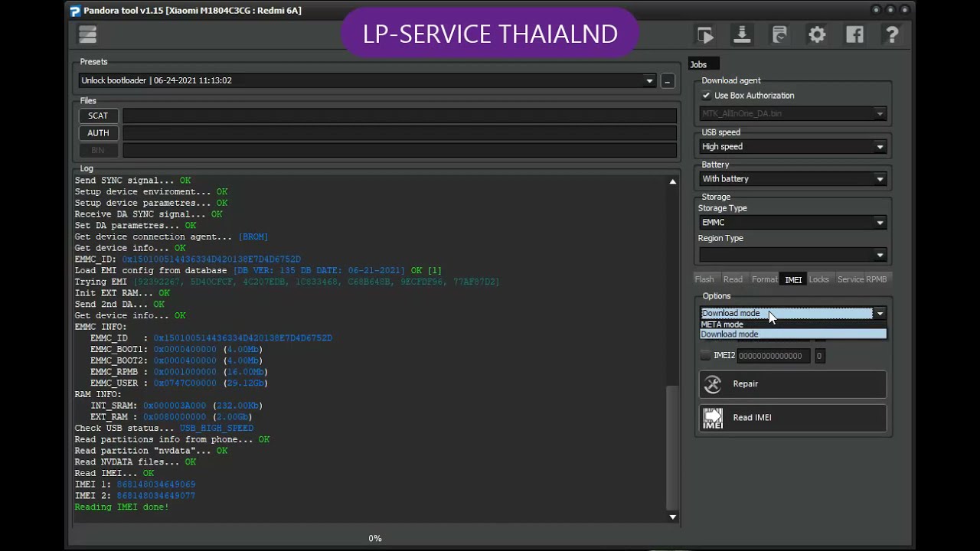Click the download arrow toolbar icon

(742, 34)
